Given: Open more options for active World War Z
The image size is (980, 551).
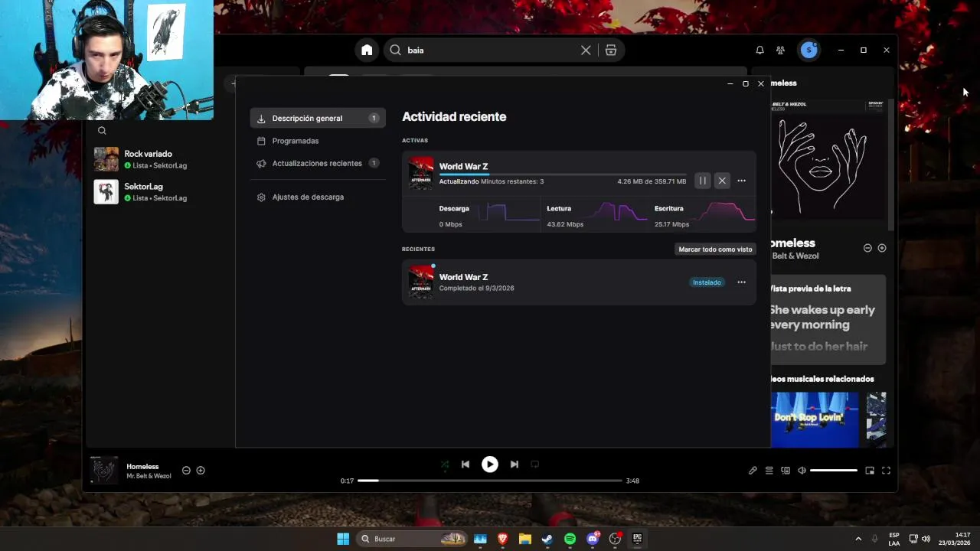Looking at the screenshot, I should click(741, 181).
